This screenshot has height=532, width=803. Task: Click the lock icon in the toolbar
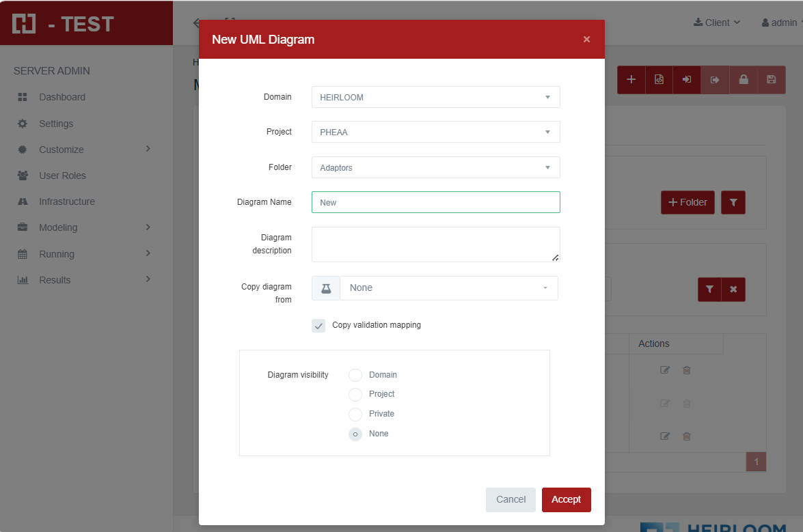(x=743, y=80)
